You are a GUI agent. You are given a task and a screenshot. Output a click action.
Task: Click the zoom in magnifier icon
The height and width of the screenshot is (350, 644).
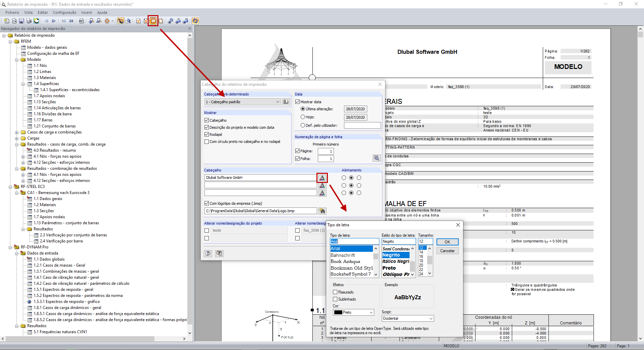[91, 21]
